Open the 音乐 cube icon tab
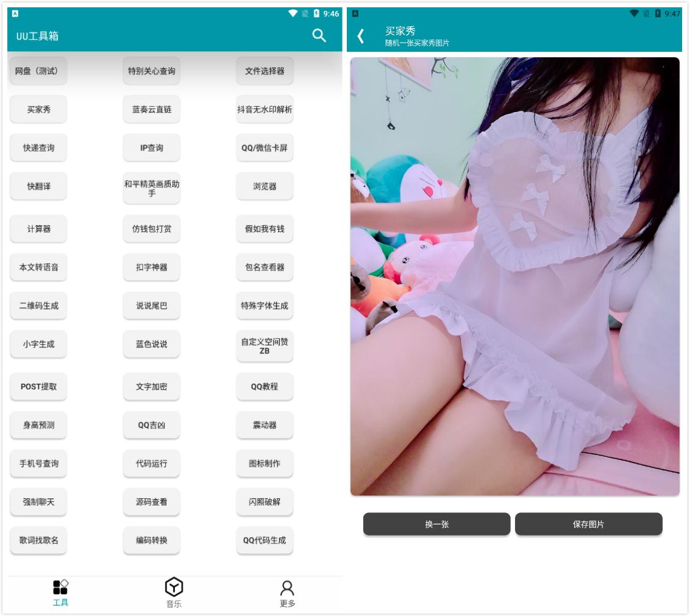The image size is (690, 616). tap(174, 587)
